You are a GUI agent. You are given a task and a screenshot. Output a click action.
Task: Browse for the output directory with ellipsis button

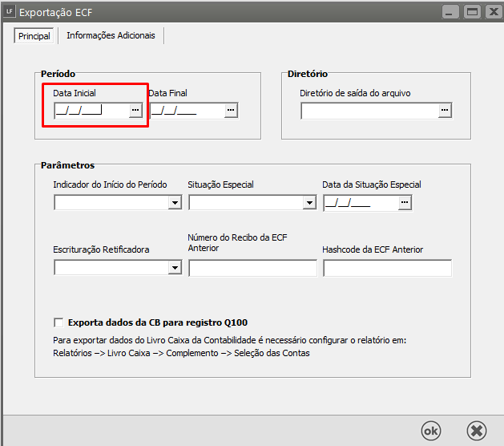[445, 111]
